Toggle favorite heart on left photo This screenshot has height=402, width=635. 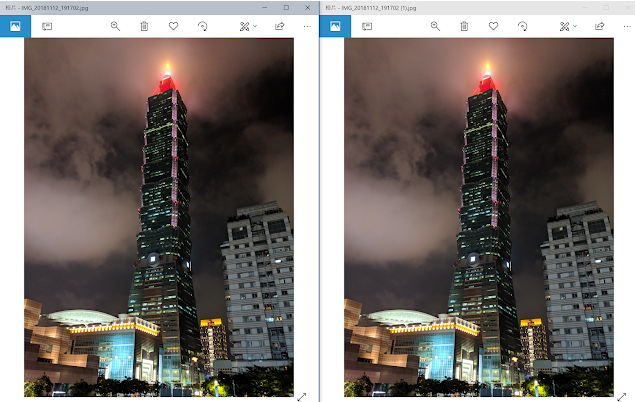173,26
